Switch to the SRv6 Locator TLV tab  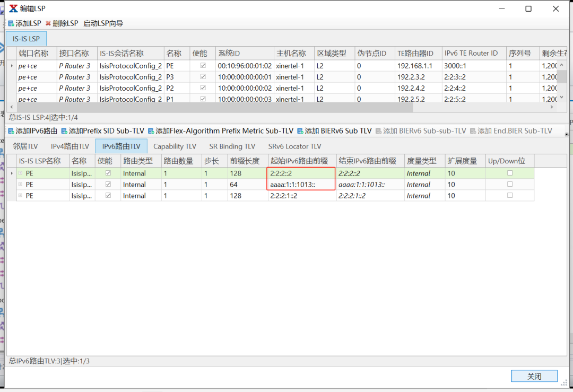(x=294, y=146)
